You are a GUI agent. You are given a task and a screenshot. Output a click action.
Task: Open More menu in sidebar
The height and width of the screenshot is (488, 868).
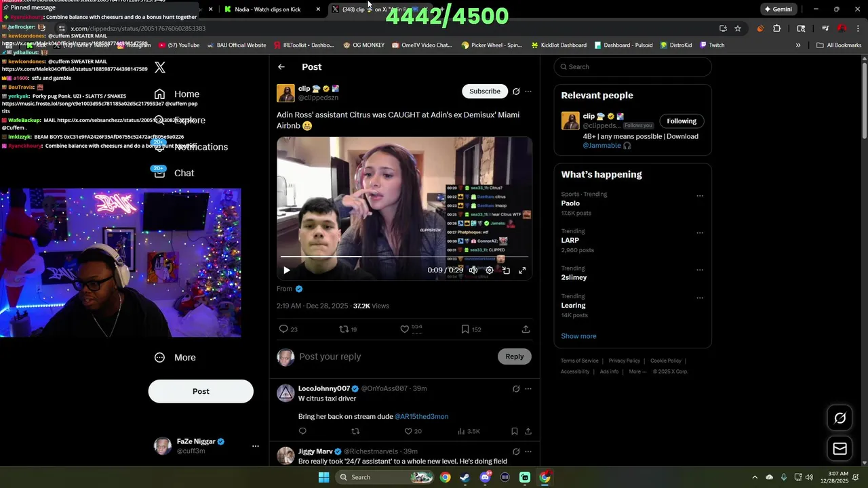175,357
